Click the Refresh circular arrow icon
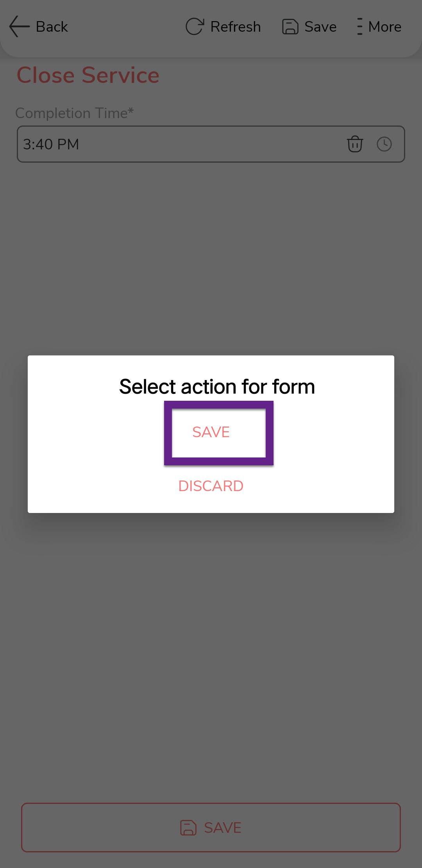422x868 pixels. [194, 27]
